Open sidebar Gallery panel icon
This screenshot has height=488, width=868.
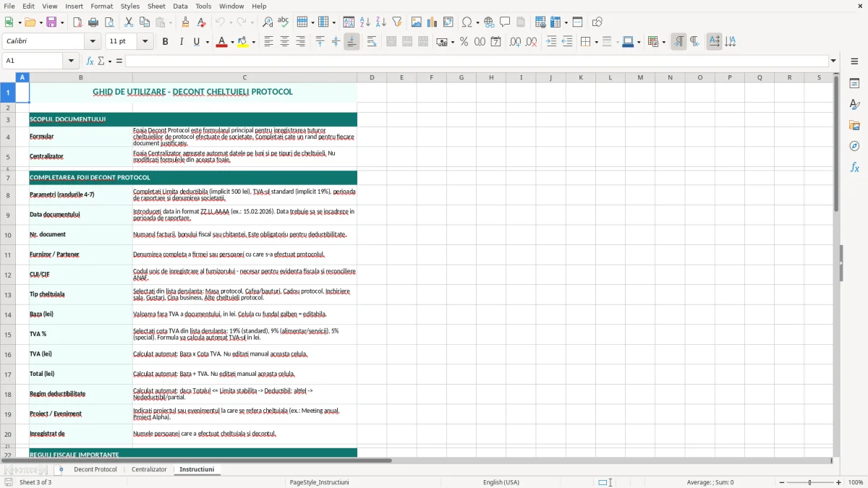[x=854, y=126]
